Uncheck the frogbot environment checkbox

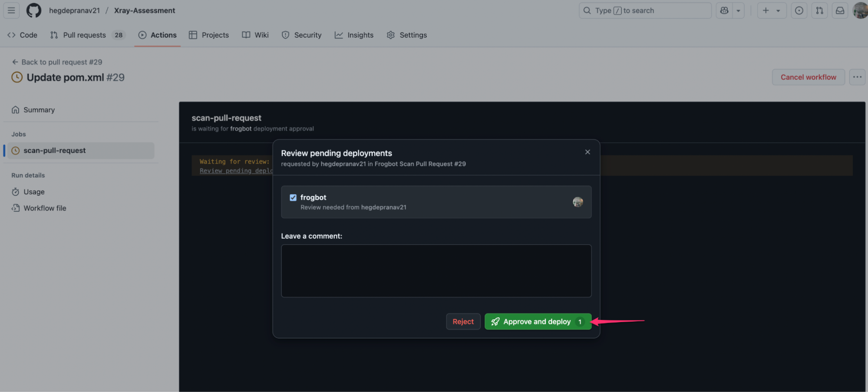(x=293, y=198)
